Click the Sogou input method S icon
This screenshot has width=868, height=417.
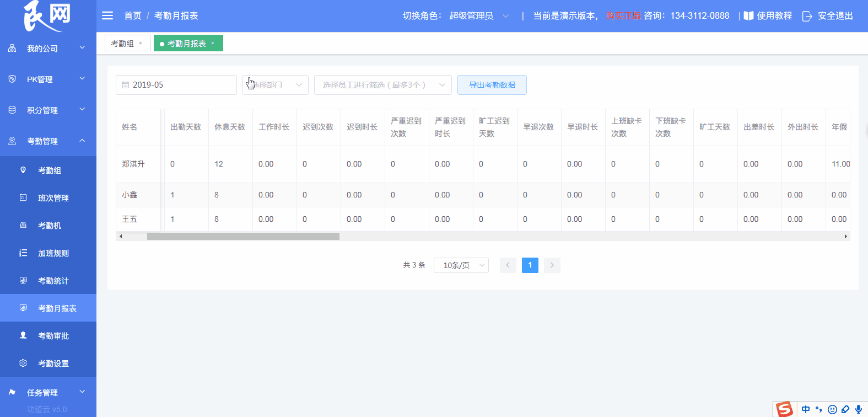click(x=784, y=409)
